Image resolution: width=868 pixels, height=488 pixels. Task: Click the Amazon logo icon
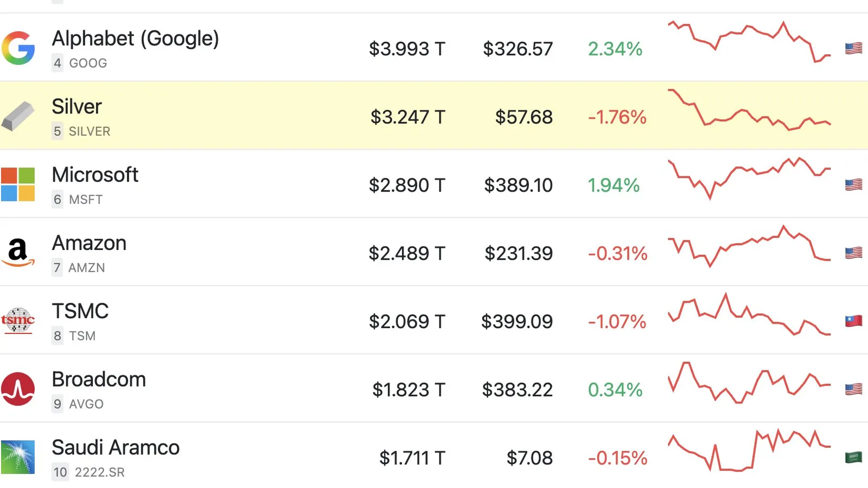18,253
